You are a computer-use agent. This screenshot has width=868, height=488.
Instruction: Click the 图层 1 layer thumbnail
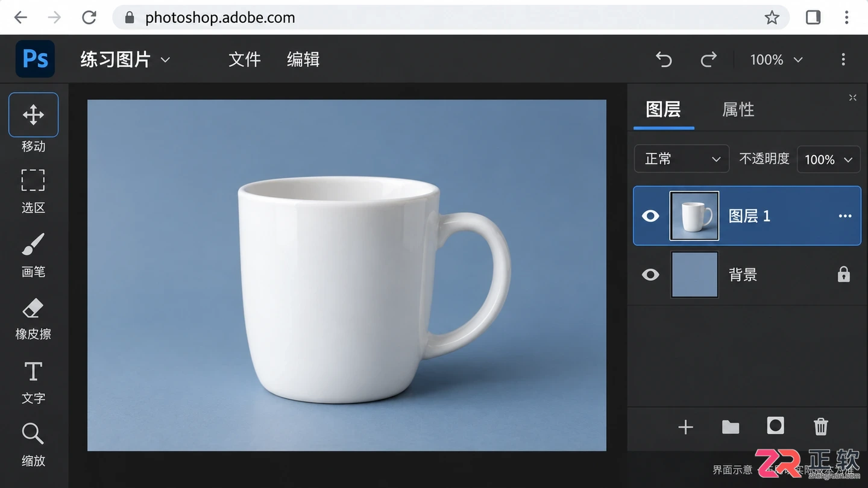(x=694, y=216)
